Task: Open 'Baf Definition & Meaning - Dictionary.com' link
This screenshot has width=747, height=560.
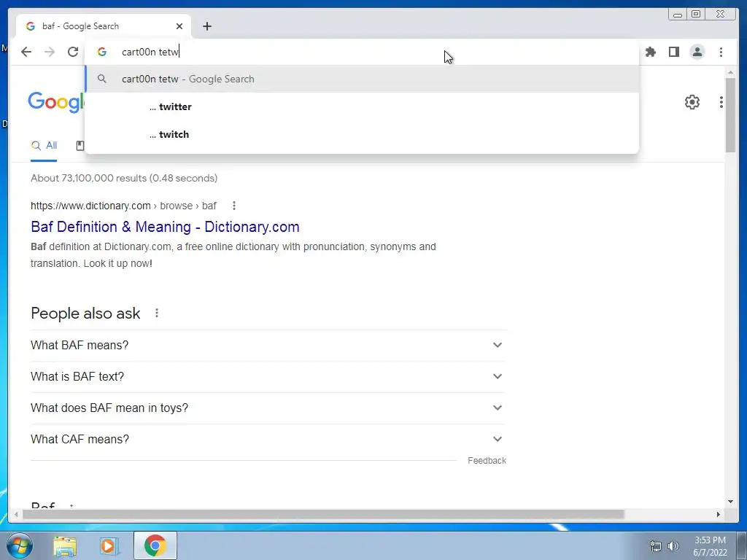Action: [x=165, y=227]
